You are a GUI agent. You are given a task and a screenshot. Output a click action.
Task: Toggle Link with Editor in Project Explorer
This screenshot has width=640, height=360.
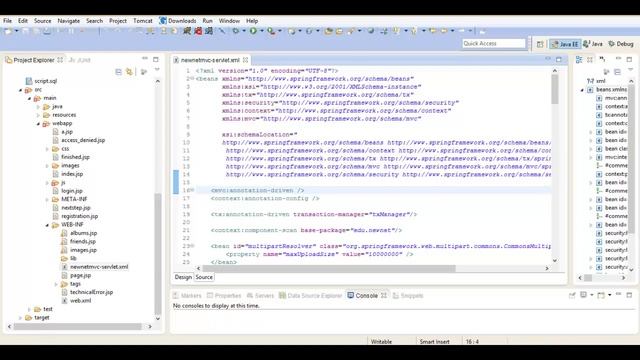(x=129, y=72)
